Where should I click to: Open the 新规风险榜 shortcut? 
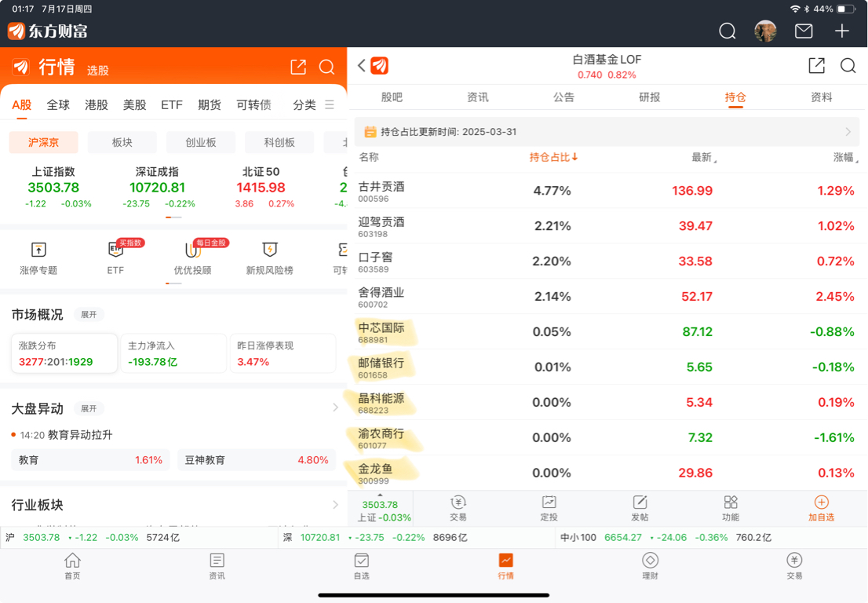pyautogui.click(x=270, y=258)
